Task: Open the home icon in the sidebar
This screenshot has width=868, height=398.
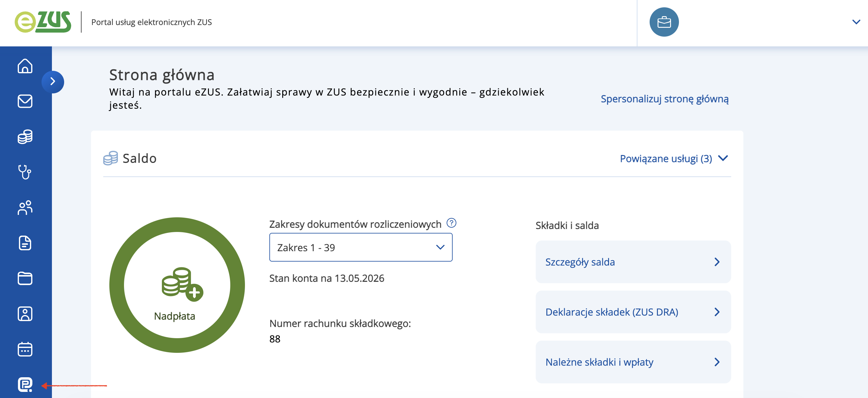Action: (x=25, y=66)
